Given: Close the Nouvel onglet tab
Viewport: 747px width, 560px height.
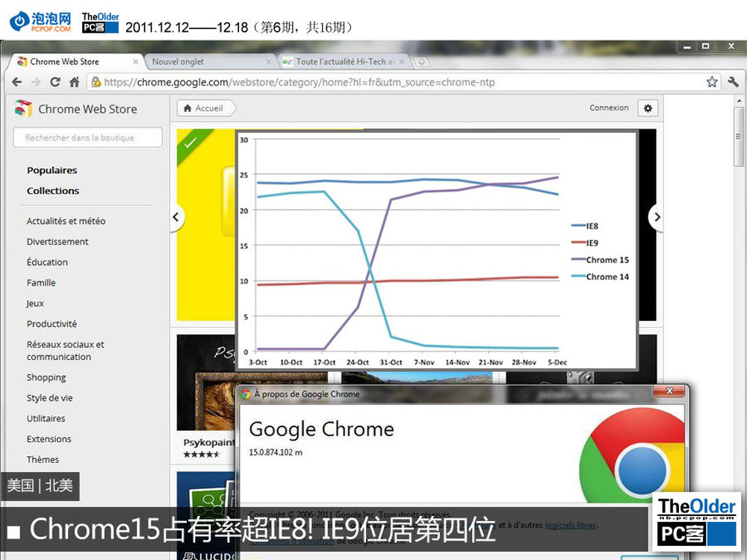Looking at the screenshot, I should (x=269, y=62).
